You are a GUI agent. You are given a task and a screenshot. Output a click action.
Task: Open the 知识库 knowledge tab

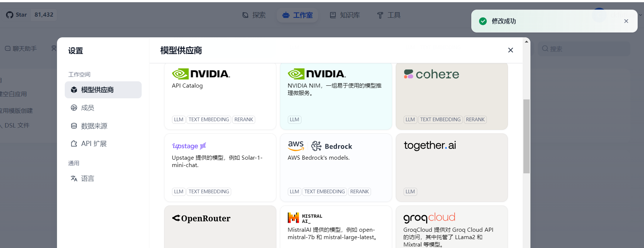(345, 15)
